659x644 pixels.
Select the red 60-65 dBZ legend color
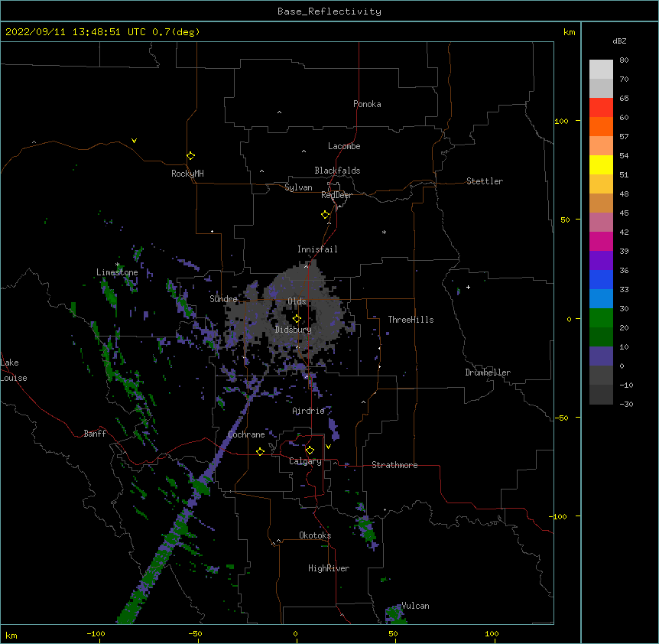[x=601, y=108]
